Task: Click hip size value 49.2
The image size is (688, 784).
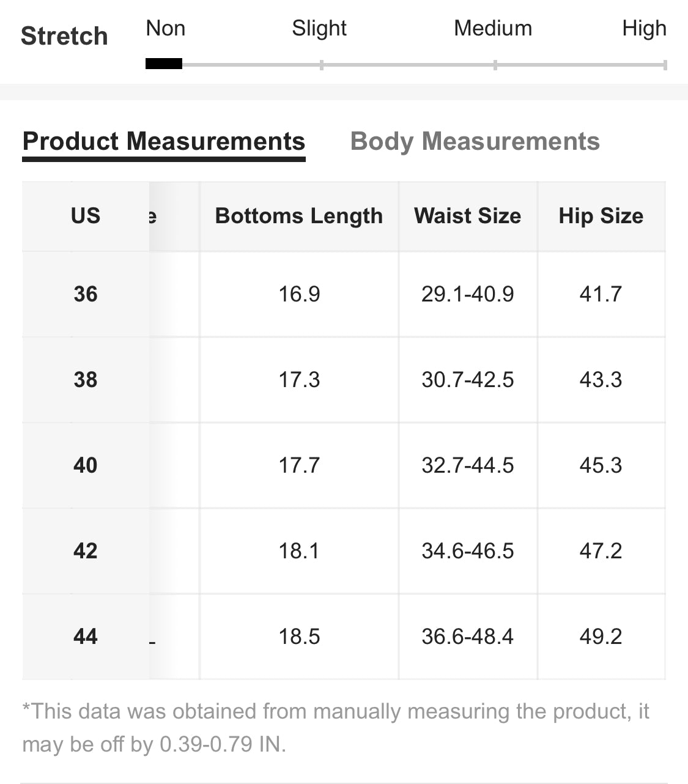Action: (601, 637)
